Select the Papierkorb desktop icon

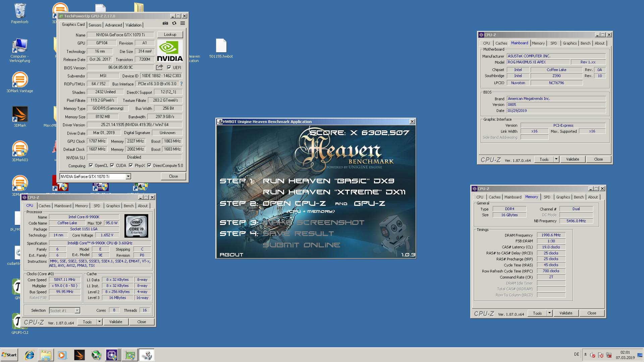pos(20,14)
